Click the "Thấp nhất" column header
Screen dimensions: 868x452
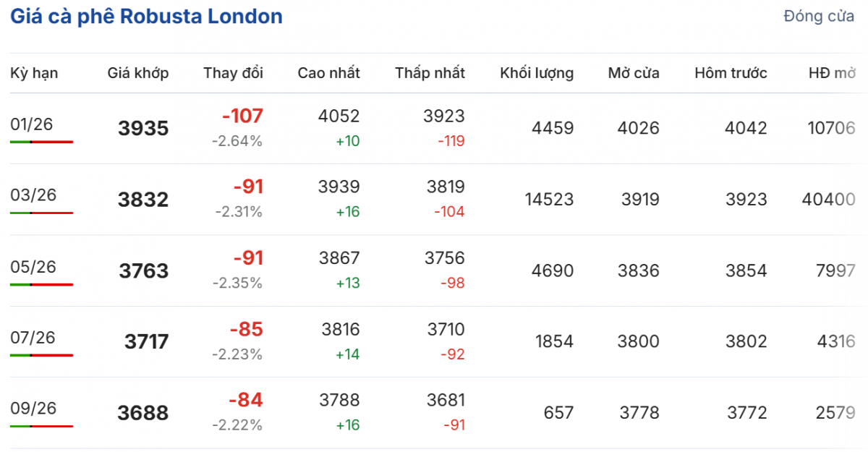pos(430,73)
